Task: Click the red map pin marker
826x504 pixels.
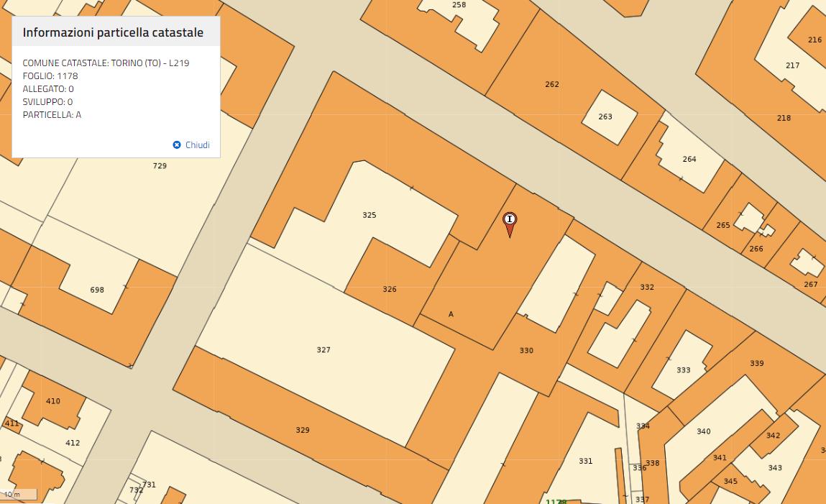Action: [510, 223]
